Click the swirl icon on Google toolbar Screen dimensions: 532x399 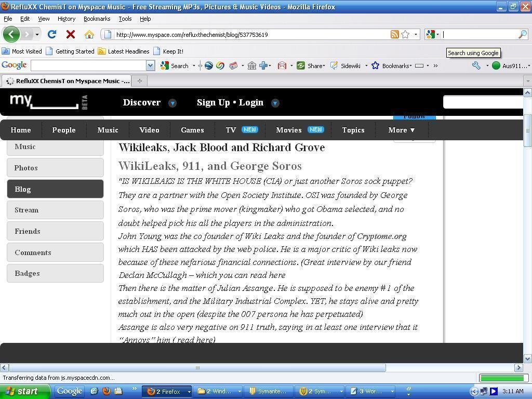point(220,66)
